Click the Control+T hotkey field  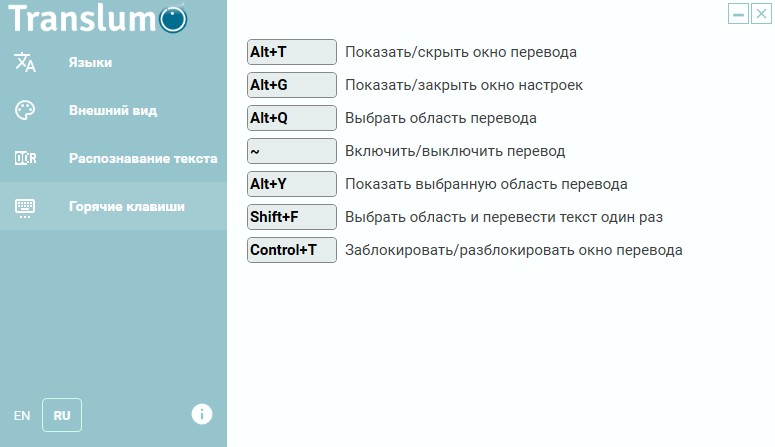pyautogui.click(x=292, y=250)
